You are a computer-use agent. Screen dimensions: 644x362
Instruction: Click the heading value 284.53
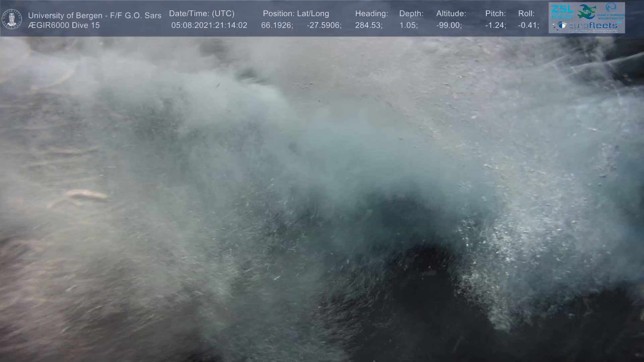(369, 25)
